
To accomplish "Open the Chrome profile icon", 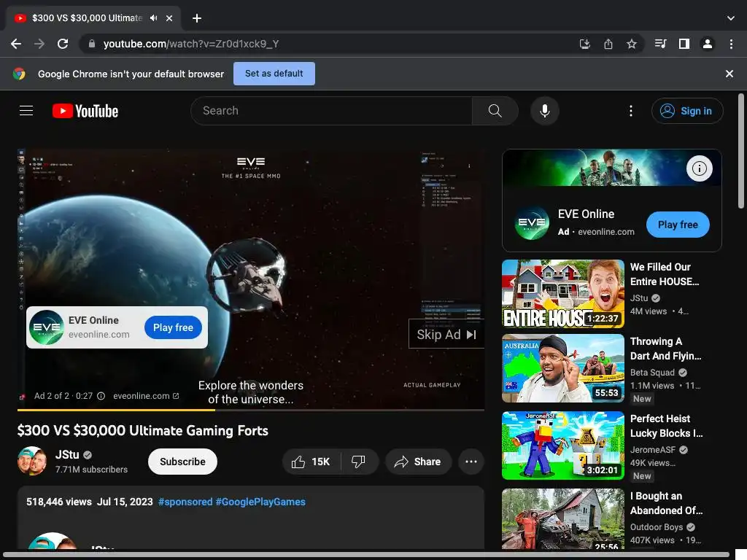I will coord(707,44).
